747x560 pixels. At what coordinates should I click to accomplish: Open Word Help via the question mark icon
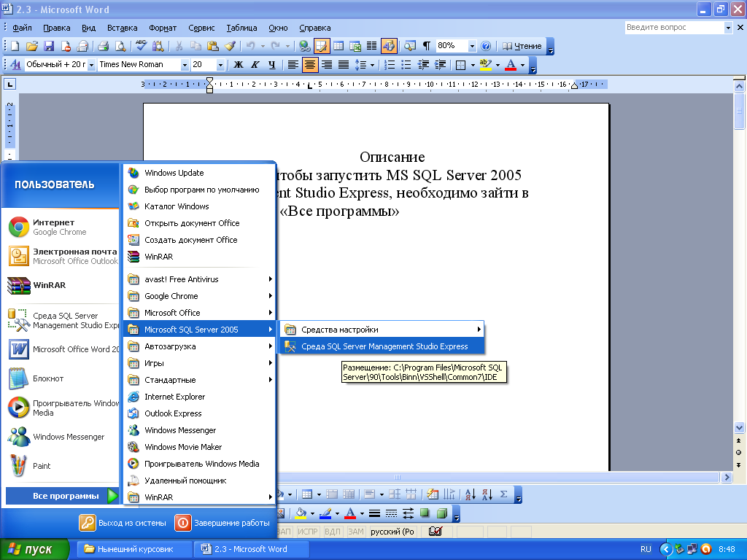[485, 46]
